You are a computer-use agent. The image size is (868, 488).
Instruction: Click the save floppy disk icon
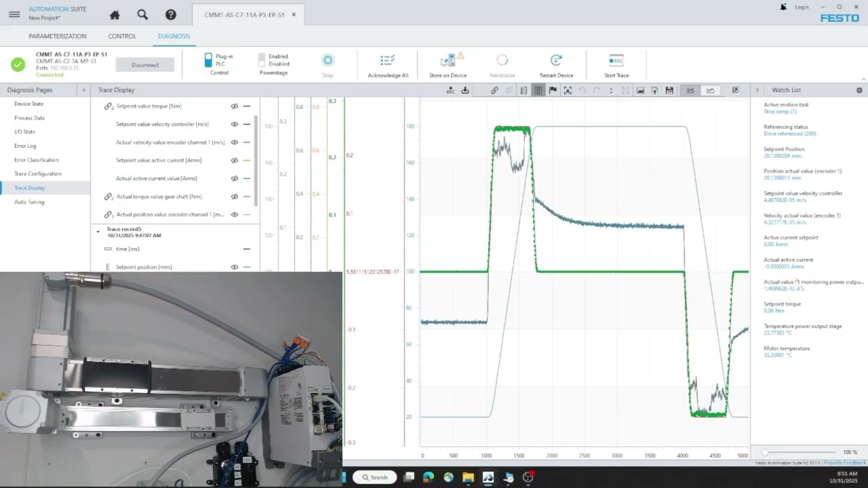click(x=669, y=90)
